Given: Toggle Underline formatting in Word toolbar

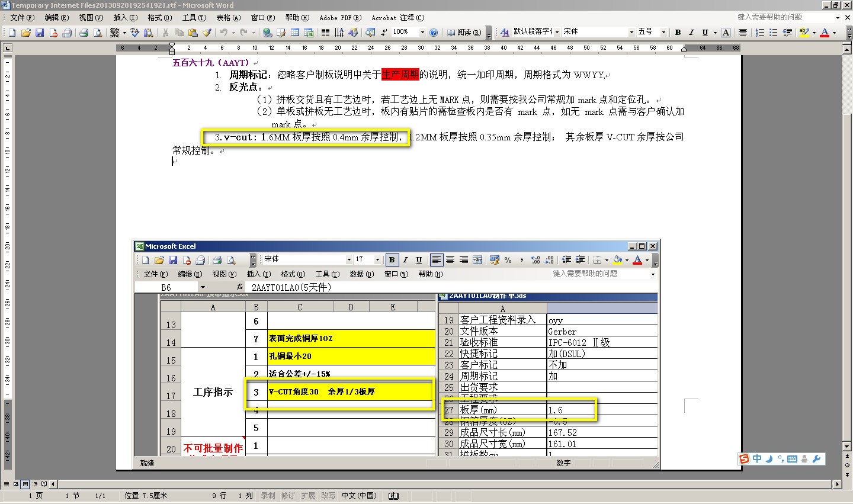Looking at the screenshot, I should coord(705,33).
